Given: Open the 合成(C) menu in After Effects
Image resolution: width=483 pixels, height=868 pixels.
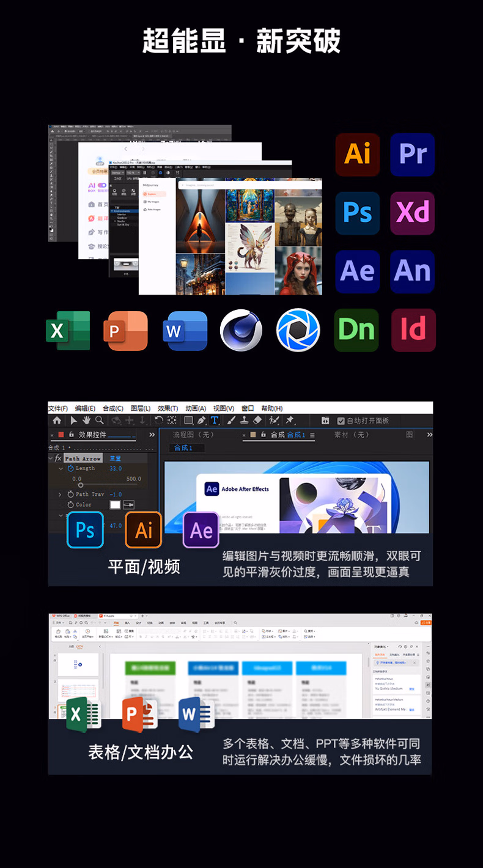Looking at the screenshot, I should pos(113,408).
